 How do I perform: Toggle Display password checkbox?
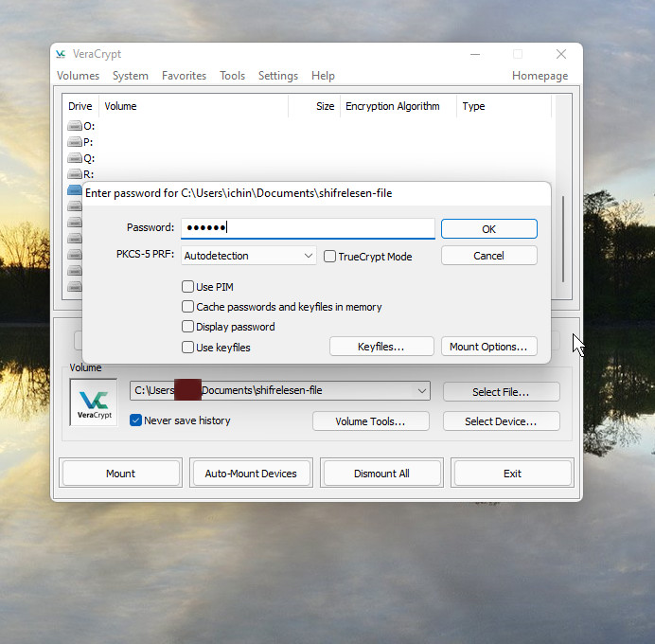click(x=187, y=327)
